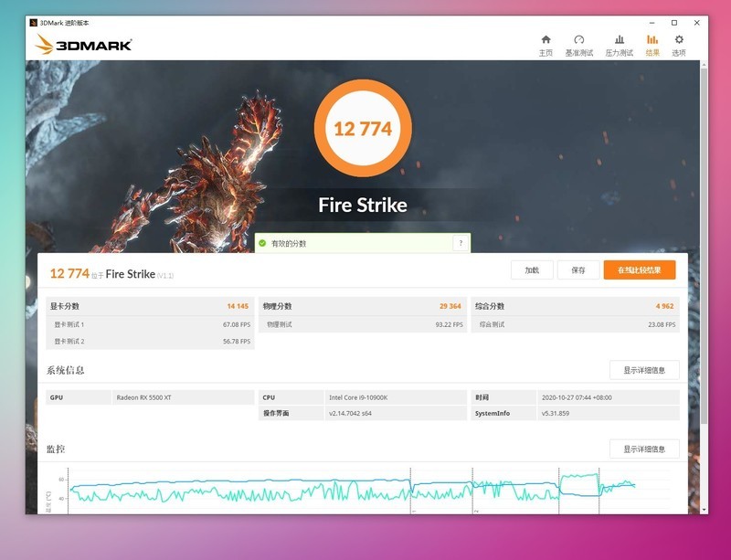
Task: Click the green valid score checkmark
Action: pyautogui.click(x=262, y=243)
